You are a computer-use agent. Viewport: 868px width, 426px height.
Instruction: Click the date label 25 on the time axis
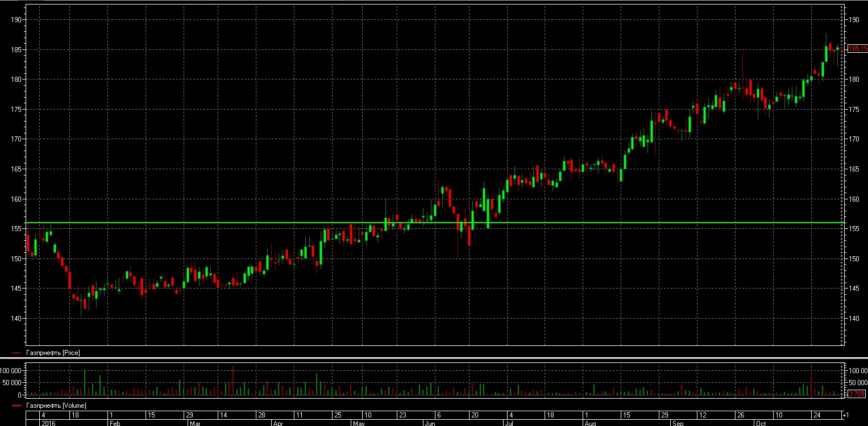(x=338, y=415)
